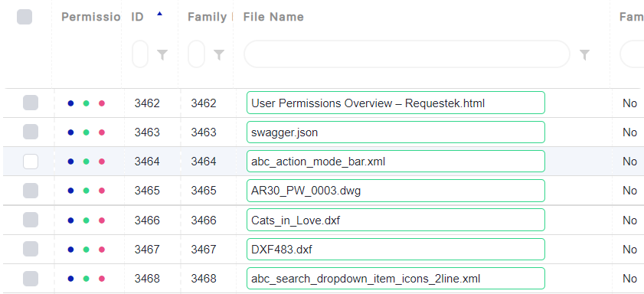Edit the User Permissions Overview – Requestek.html field
The image size is (644, 294).
[396, 103]
